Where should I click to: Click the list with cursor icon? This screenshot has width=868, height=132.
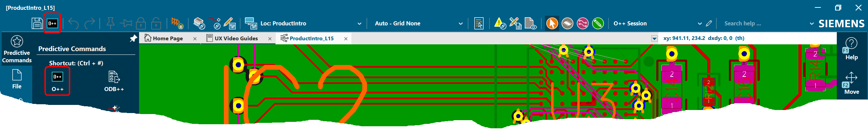[479, 23]
